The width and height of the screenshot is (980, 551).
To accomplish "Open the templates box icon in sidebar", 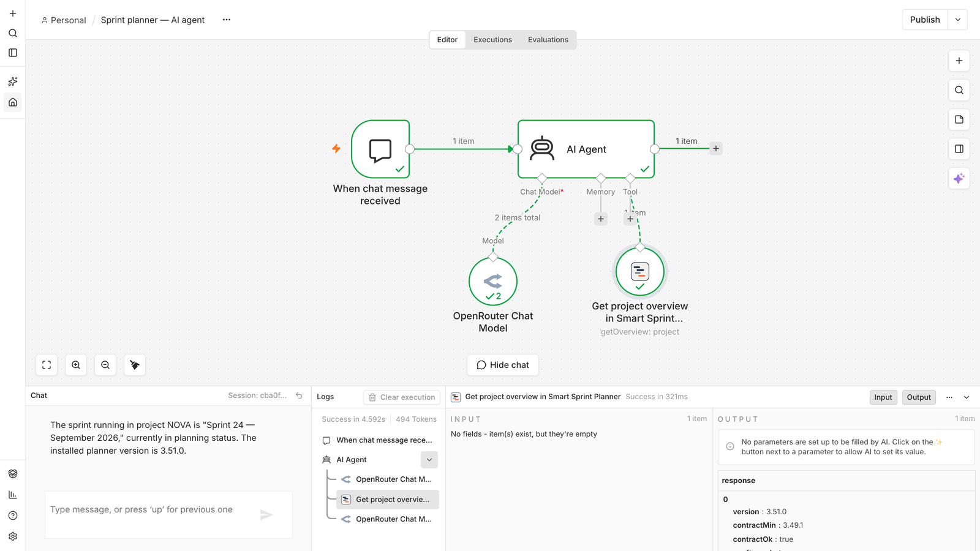I will 13,474.
